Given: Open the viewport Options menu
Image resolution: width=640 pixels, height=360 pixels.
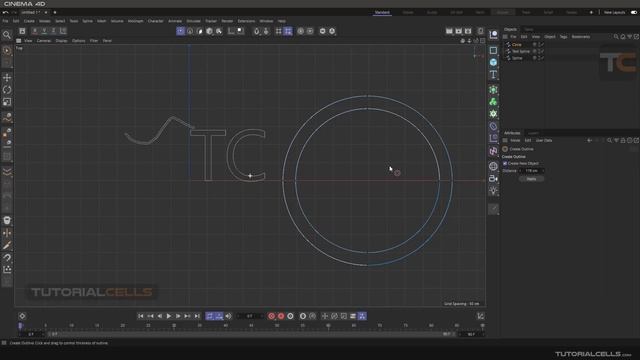Looking at the screenshot, I should [79, 41].
